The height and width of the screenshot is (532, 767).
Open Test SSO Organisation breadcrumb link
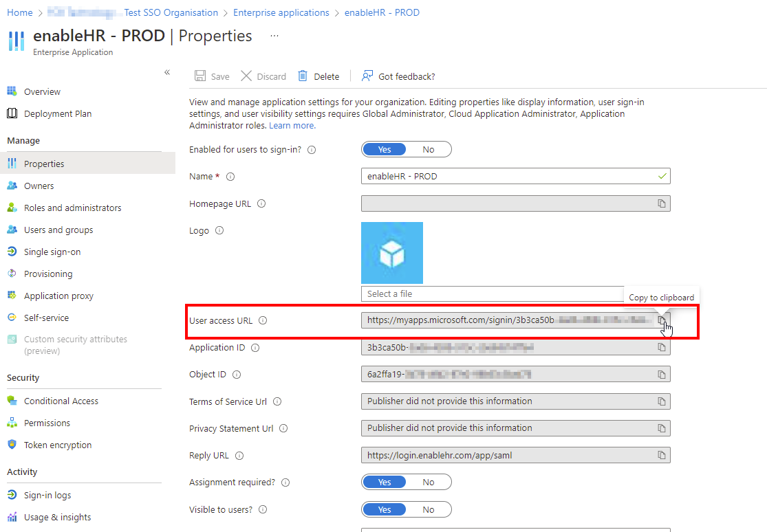[x=171, y=12]
